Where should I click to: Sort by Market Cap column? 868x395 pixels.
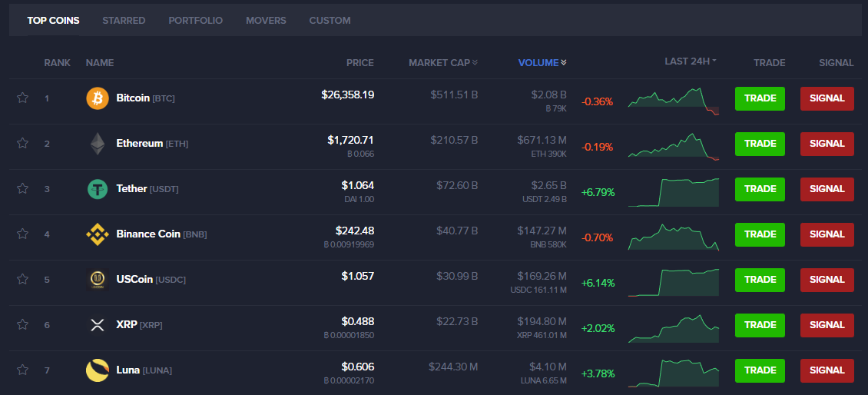pos(443,62)
